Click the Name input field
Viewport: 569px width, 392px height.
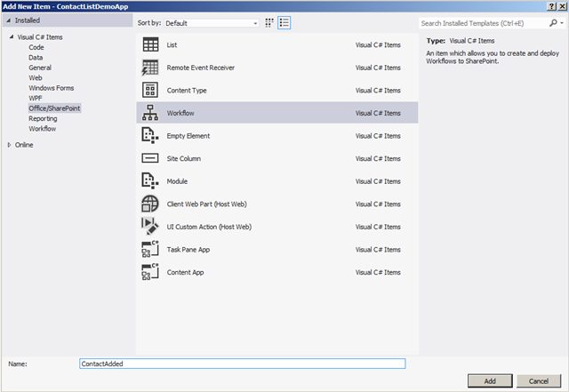pyautogui.click(x=243, y=364)
